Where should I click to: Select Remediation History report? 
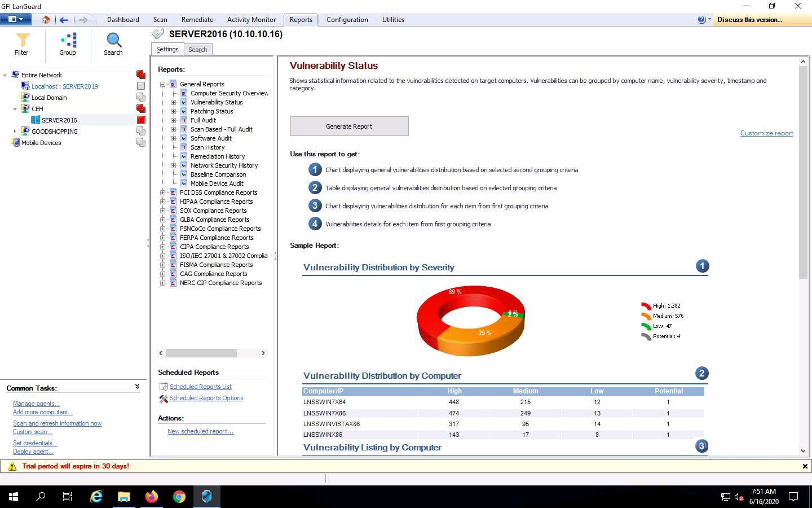coord(218,156)
